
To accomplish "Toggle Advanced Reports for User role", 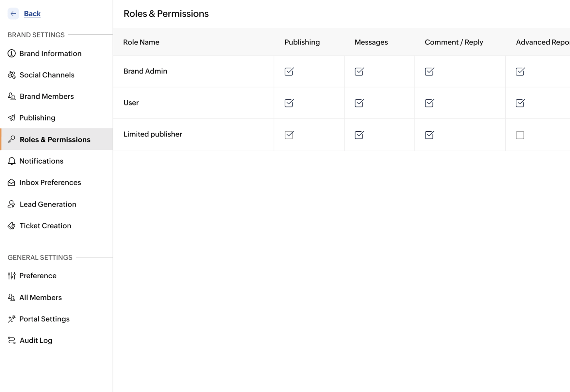I will [x=520, y=103].
